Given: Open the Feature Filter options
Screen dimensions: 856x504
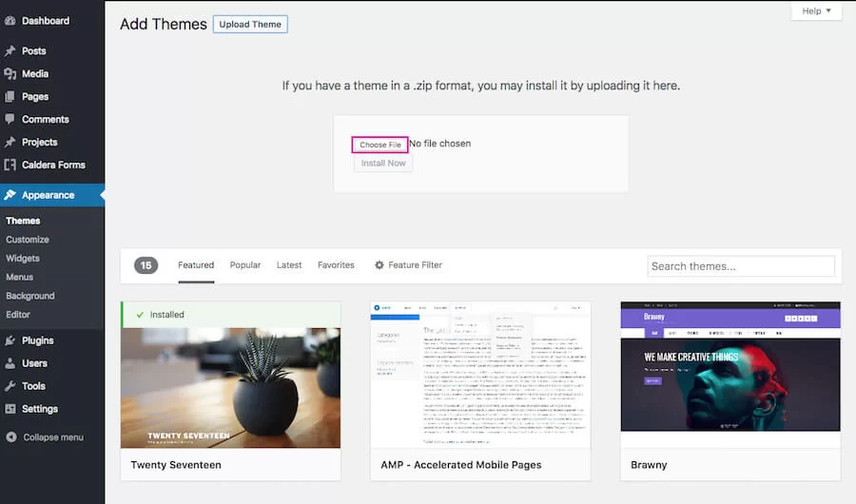Looking at the screenshot, I should click(x=408, y=265).
